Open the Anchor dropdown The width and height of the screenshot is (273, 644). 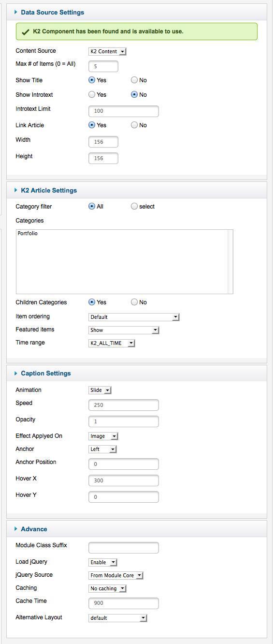(102, 449)
